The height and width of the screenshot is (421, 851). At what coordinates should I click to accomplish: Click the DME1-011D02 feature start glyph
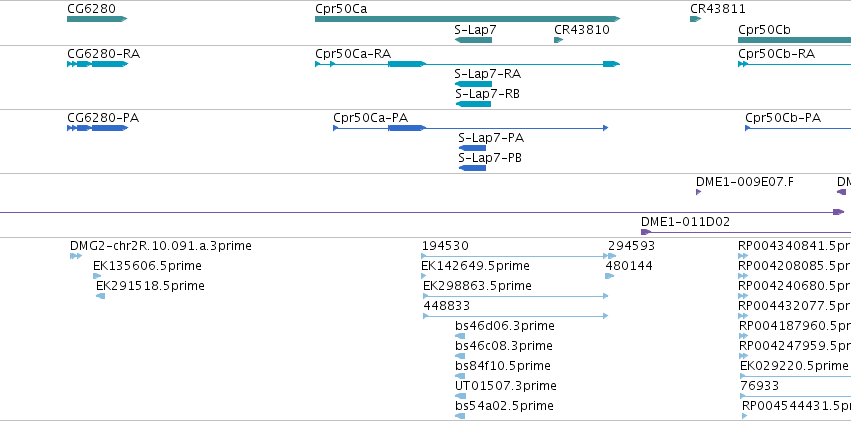click(646, 232)
